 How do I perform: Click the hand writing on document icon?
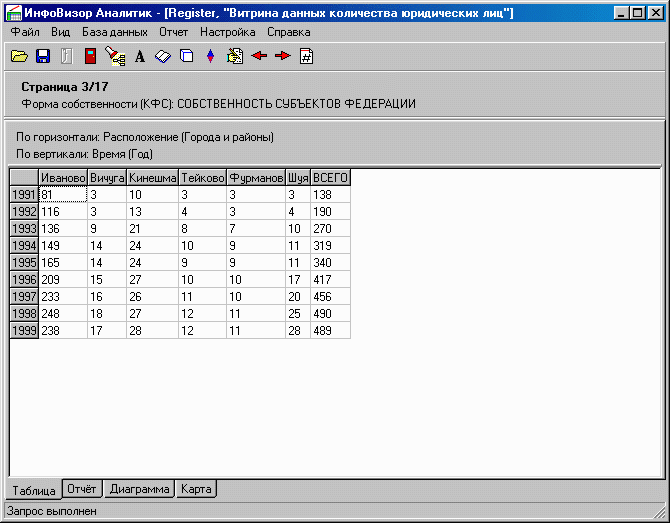point(235,56)
